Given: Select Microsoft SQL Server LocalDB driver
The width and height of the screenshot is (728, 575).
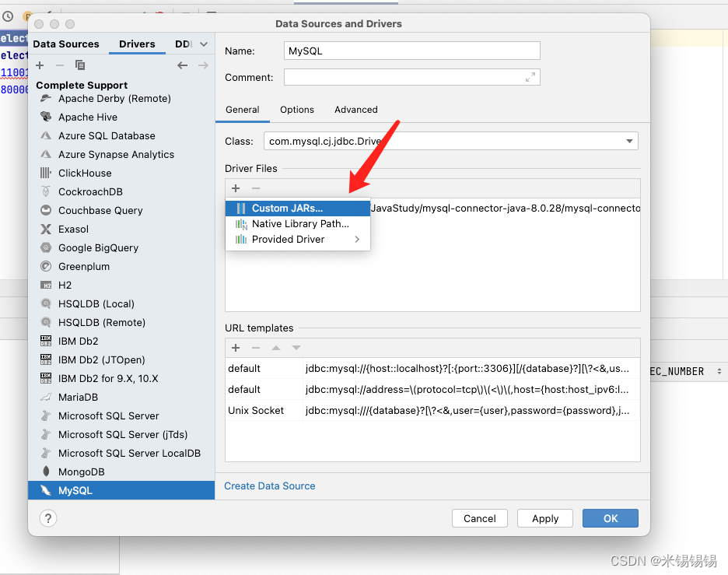Looking at the screenshot, I should coord(121,454).
